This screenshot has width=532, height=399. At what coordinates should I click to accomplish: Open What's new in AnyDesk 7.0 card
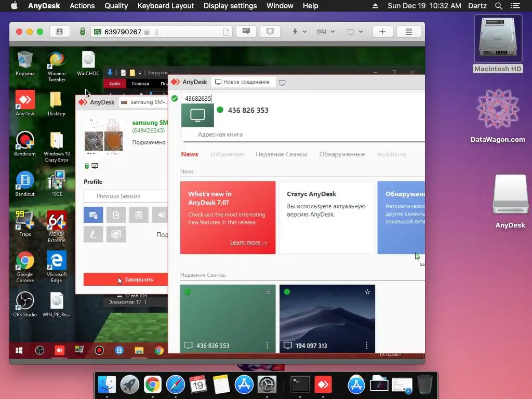[x=228, y=218]
